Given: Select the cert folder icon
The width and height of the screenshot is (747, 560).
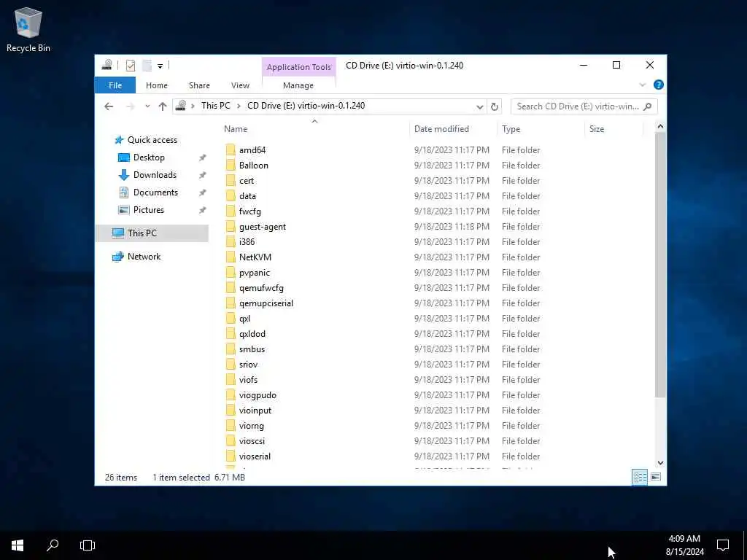Looking at the screenshot, I should pyautogui.click(x=231, y=181).
